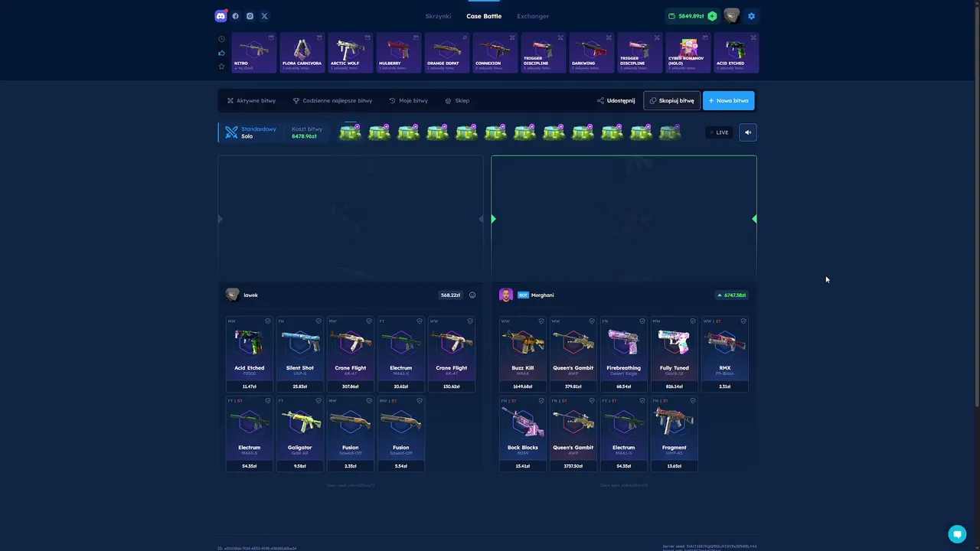This screenshot has height=551, width=980.
Task: Click shield icon on Galigator card
Action: point(318,401)
